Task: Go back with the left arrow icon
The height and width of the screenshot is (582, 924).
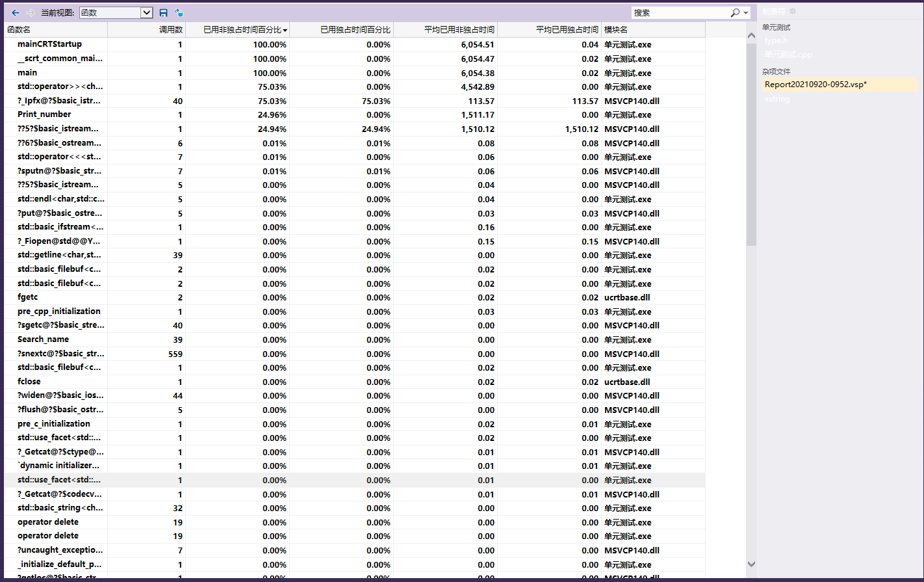Action: click(16, 12)
